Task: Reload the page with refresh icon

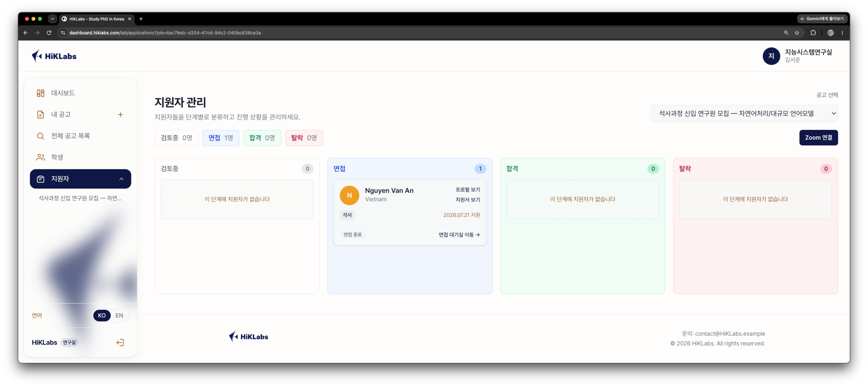Action: click(x=49, y=33)
